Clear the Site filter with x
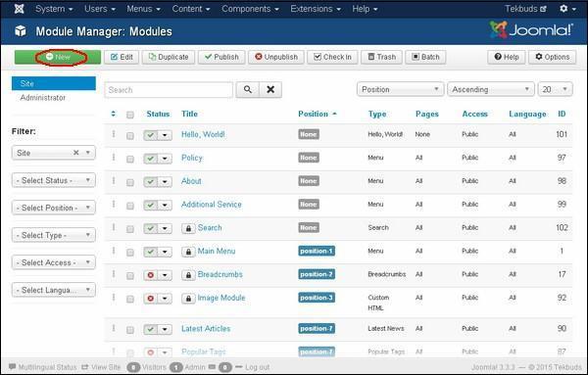This screenshot has width=588, height=375. [x=76, y=153]
